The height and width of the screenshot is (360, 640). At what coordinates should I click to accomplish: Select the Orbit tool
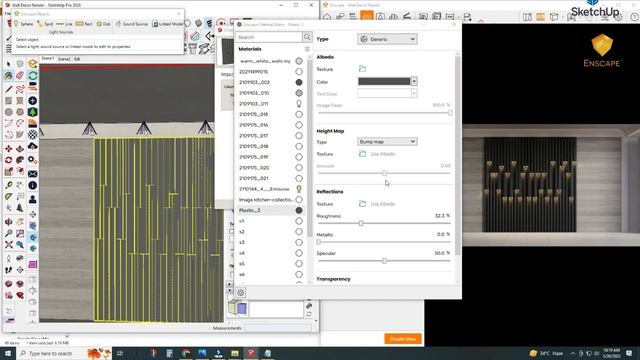[9, 222]
